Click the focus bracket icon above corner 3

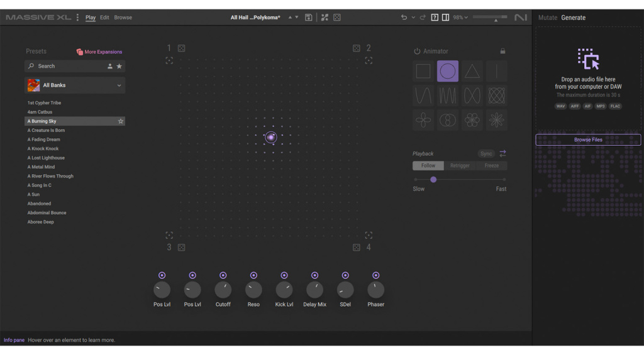pyautogui.click(x=169, y=235)
